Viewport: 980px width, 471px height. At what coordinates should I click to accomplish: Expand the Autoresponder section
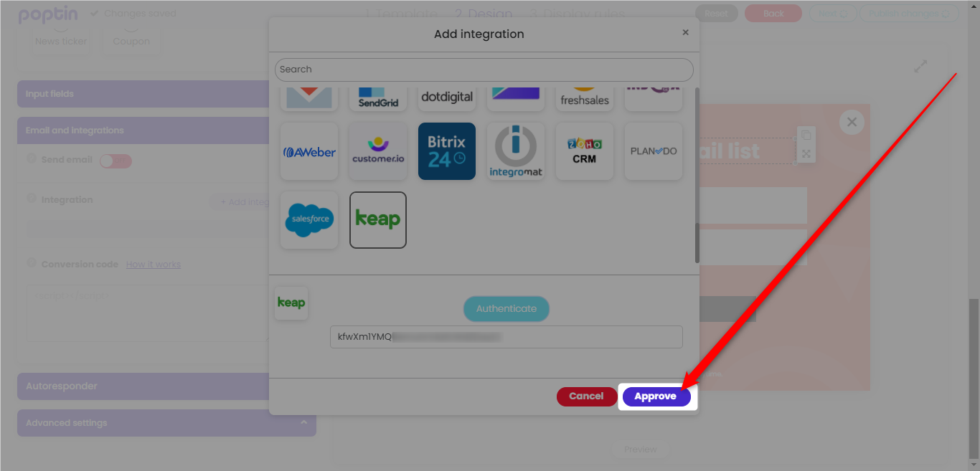pos(143,386)
